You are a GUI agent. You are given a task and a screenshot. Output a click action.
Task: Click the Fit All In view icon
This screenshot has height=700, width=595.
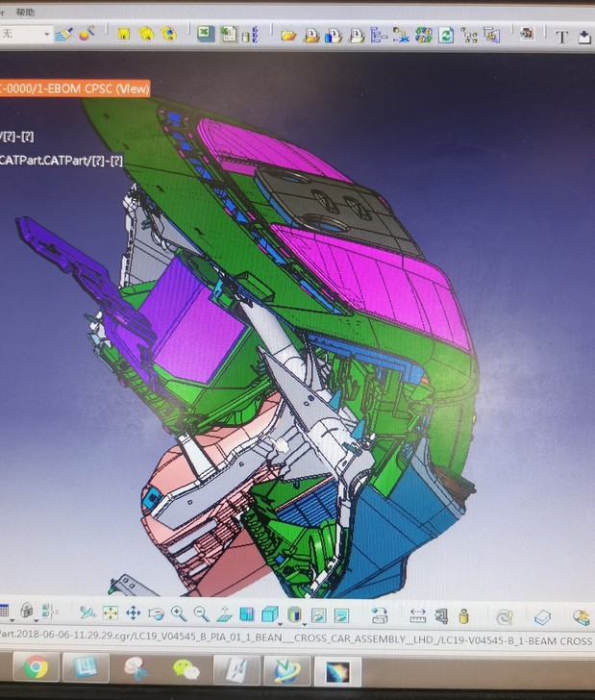coord(111,613)
